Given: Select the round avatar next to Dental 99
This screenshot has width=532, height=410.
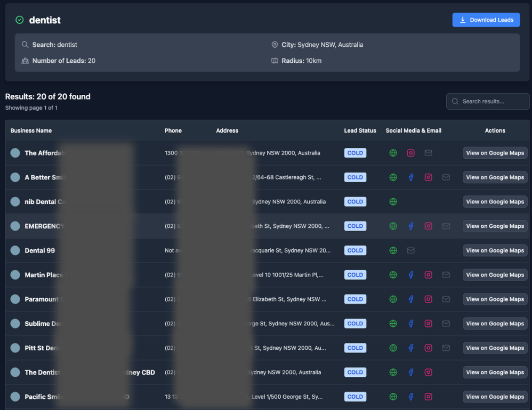Looking at the screenshot, I should [15, 250].
